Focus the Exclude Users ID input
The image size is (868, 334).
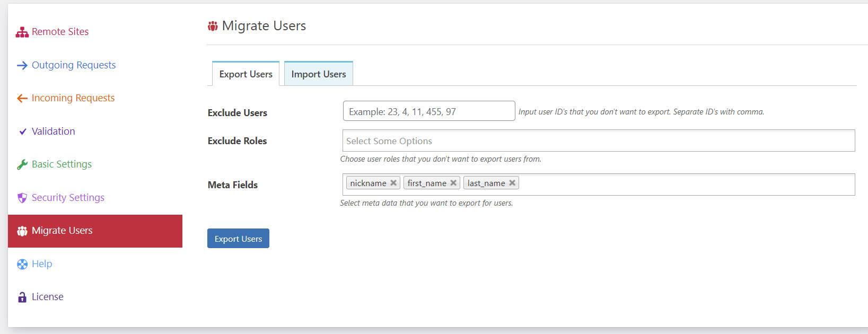(429, 111)
